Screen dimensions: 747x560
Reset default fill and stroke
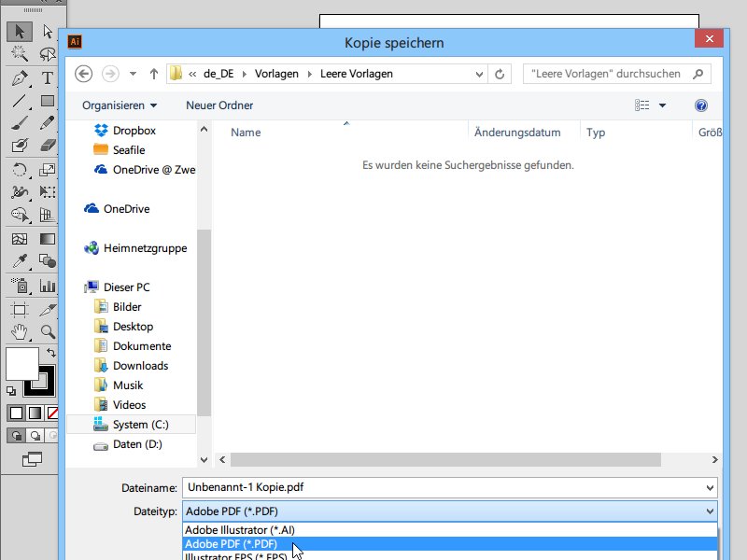click(11, 391)
